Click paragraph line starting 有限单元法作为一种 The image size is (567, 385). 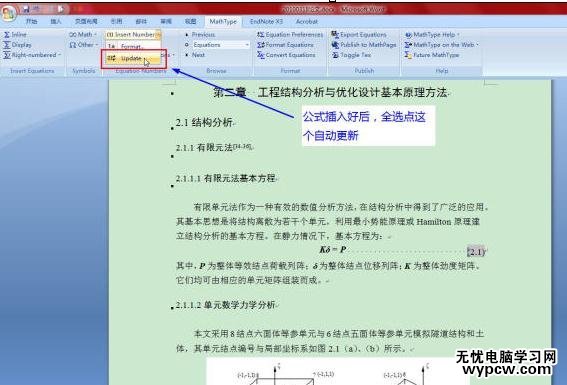click(x=342, y=207)
